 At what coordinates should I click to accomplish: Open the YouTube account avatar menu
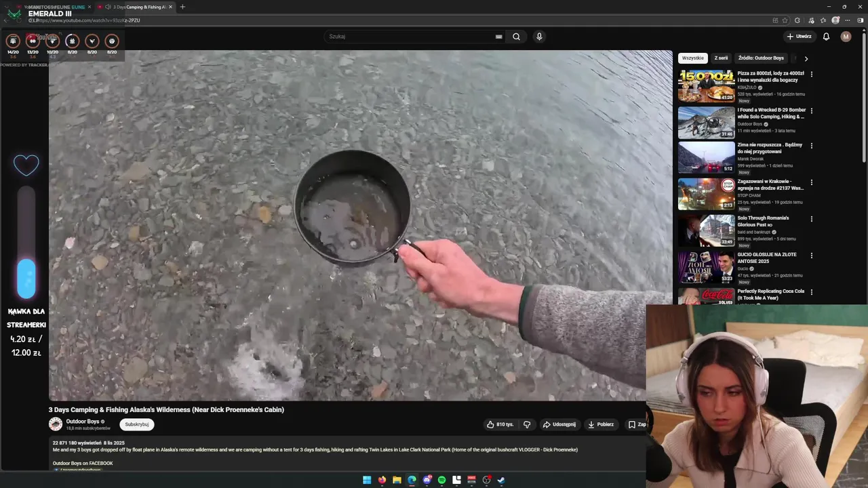point(846,37)
